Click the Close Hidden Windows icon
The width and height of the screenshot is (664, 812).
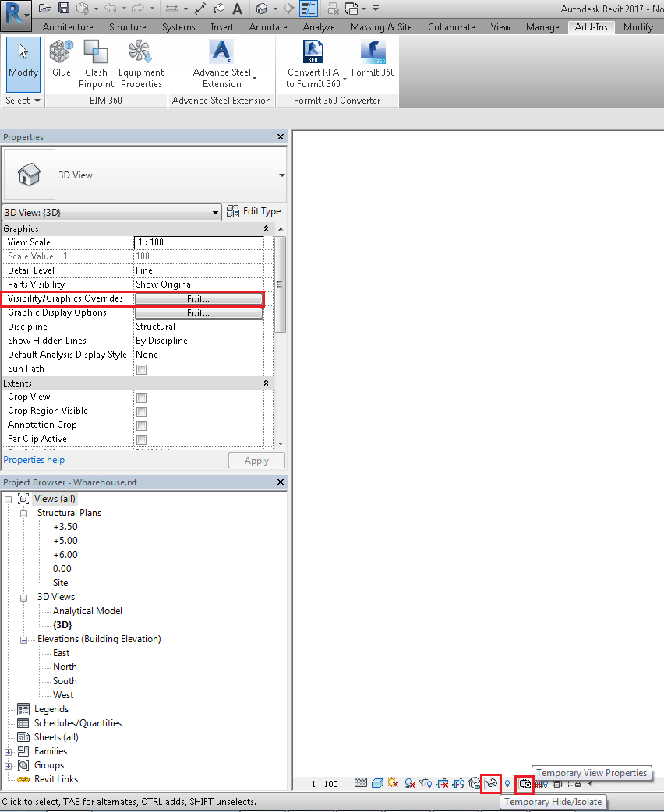(333, 9)
